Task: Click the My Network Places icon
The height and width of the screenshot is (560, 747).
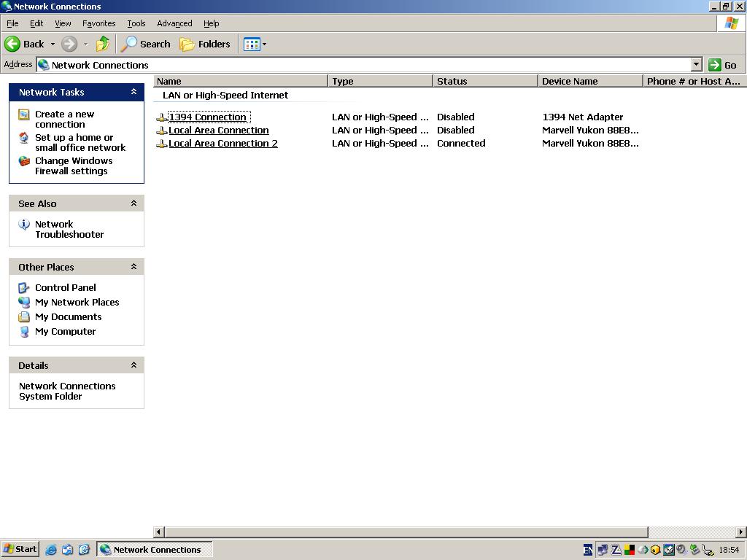Action: pos(24,303)
